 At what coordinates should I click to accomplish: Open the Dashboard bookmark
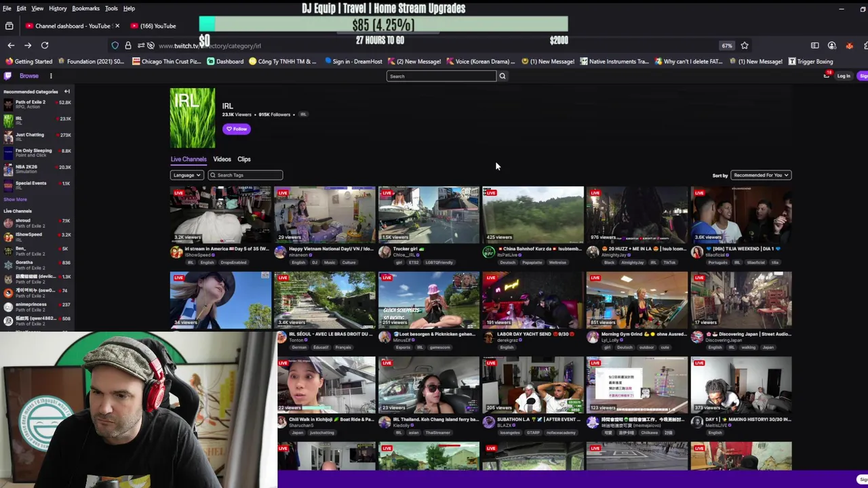click(225, 62)
